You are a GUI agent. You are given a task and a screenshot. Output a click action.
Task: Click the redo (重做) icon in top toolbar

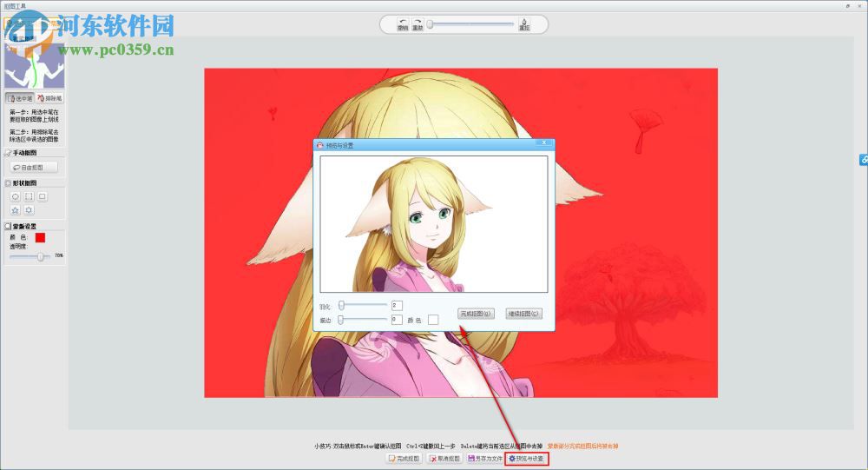(418, 23)
